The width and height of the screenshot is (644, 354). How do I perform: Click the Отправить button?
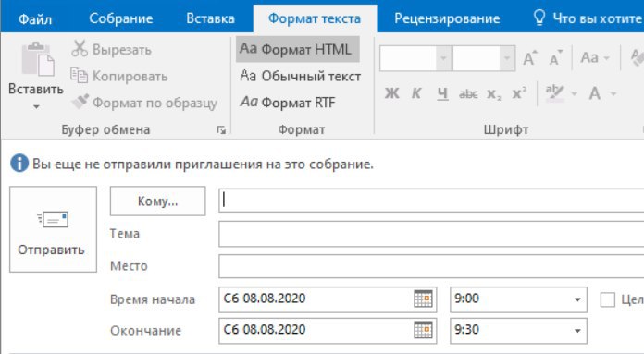point(53,229)
